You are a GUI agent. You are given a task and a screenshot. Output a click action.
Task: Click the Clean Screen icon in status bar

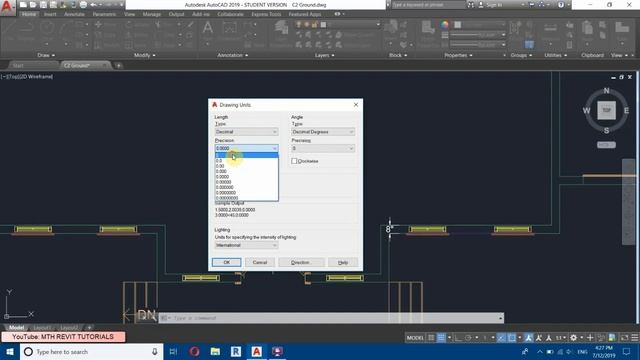(624, 338)
